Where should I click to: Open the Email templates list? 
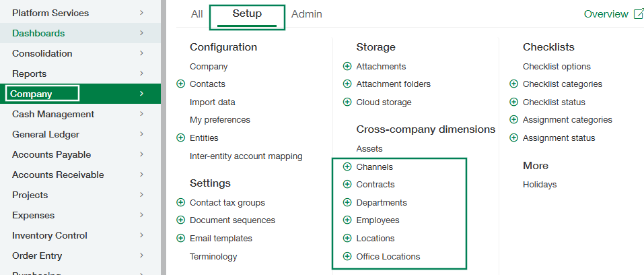click(221, 239)
